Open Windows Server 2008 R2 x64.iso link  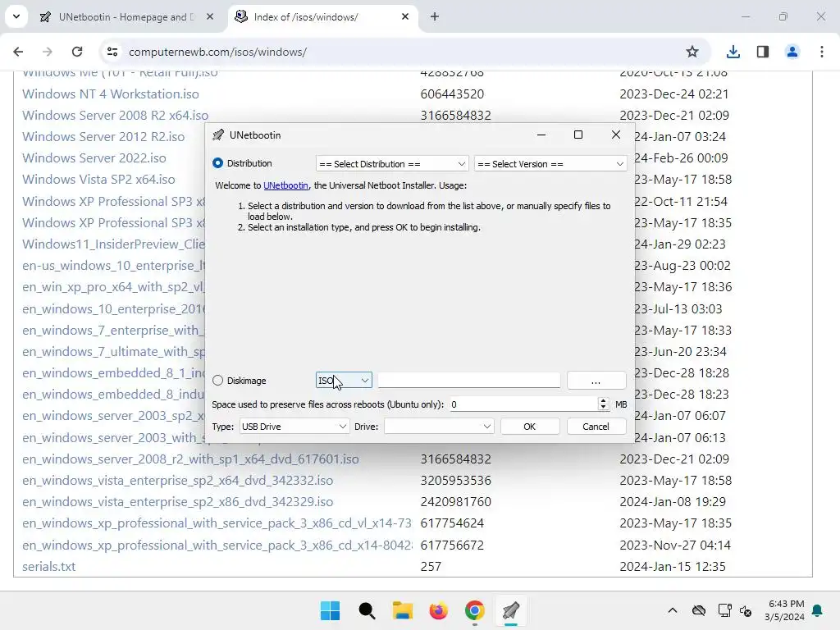[115, 115]
